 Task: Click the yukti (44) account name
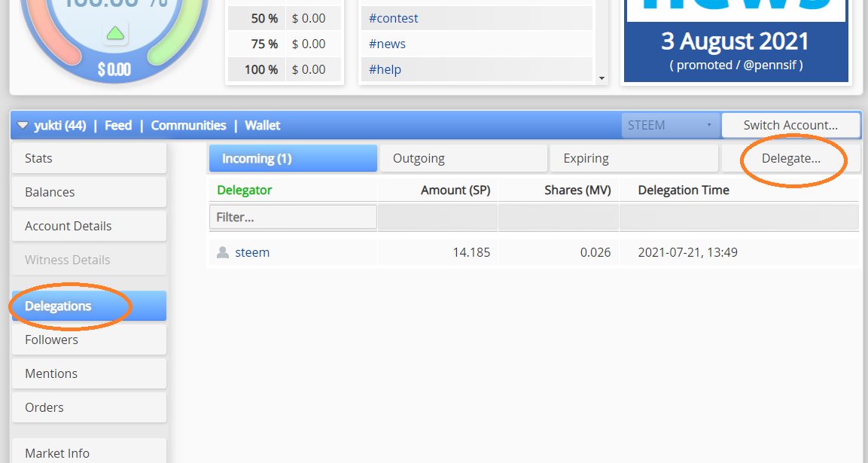click(x=59, y=126)
